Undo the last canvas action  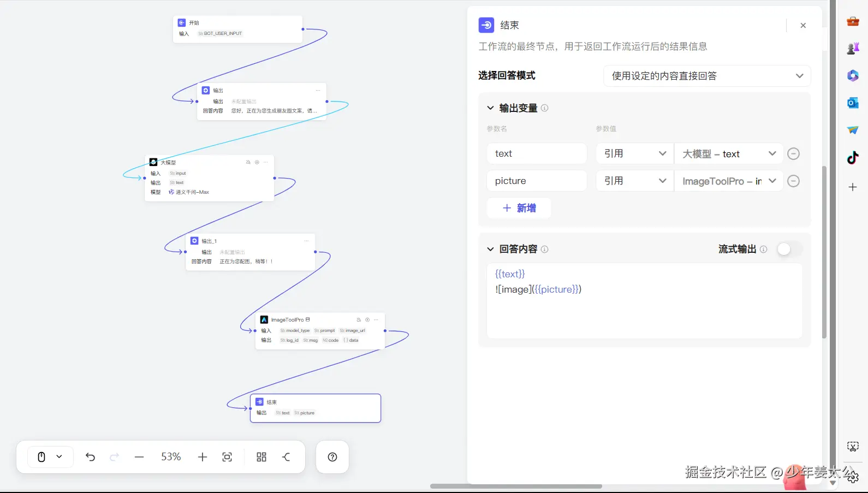click(x=91, y=457)
